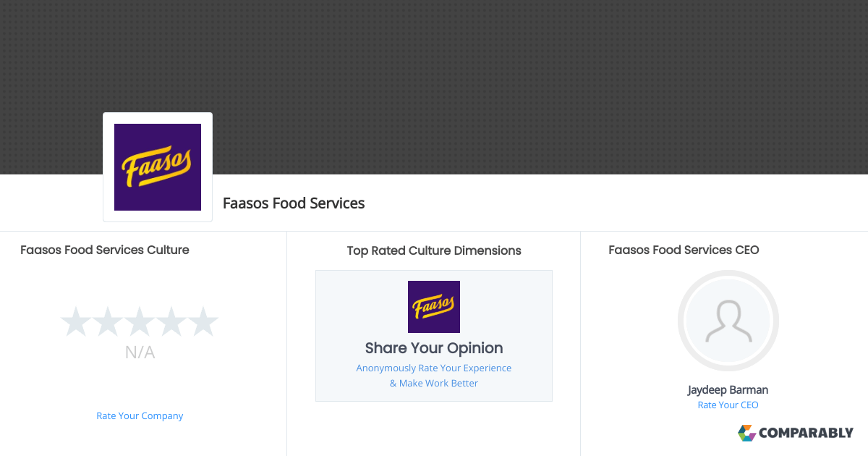Follow the Rate Your CEO link
Screen dimensions: 868x456
(x=728, y=405)
